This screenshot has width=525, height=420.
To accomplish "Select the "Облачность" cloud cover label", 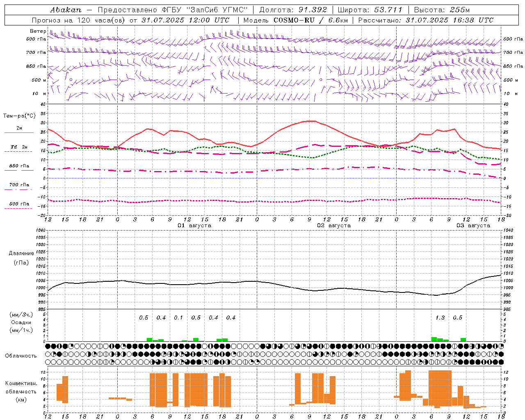I will pyautogui.click(x=21, y=356).
